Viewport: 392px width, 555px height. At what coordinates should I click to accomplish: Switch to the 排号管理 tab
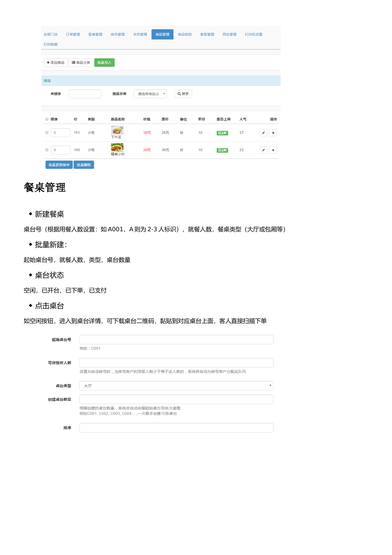pyautogui.click(x=118, y=34)
